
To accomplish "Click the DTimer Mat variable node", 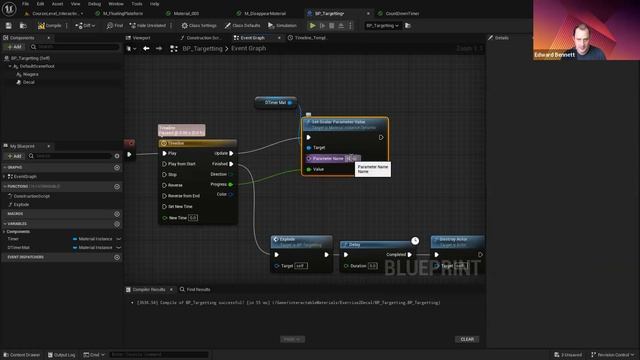I will 276,102.
